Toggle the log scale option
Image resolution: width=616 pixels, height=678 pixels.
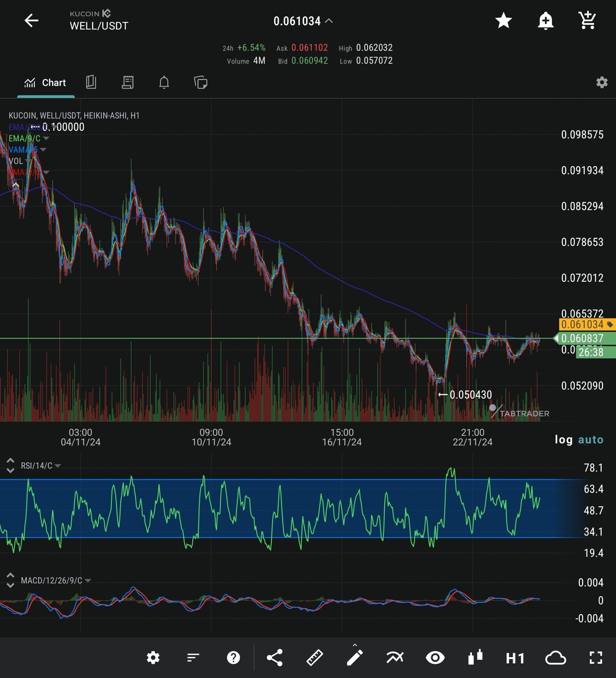[563, 440]
